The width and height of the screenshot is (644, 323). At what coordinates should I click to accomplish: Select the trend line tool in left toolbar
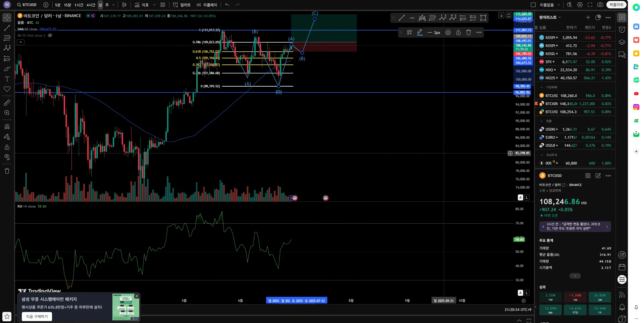point(7,28)
